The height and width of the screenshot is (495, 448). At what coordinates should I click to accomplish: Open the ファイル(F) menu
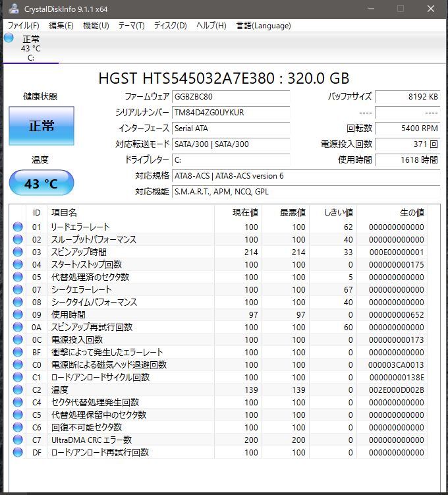(x=23, y=26)
